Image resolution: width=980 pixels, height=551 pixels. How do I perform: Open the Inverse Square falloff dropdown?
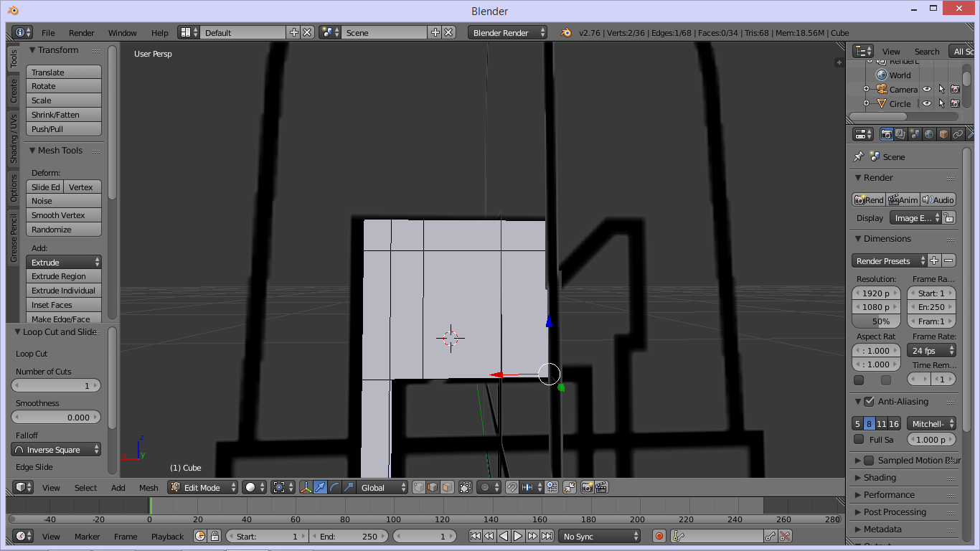pos(56,449)
